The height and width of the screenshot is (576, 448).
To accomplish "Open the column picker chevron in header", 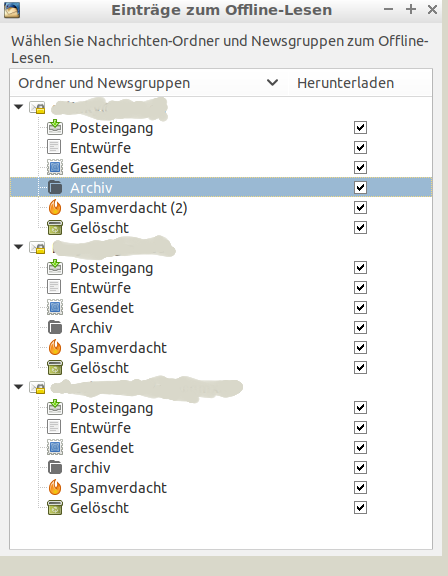I will [272, 83].
